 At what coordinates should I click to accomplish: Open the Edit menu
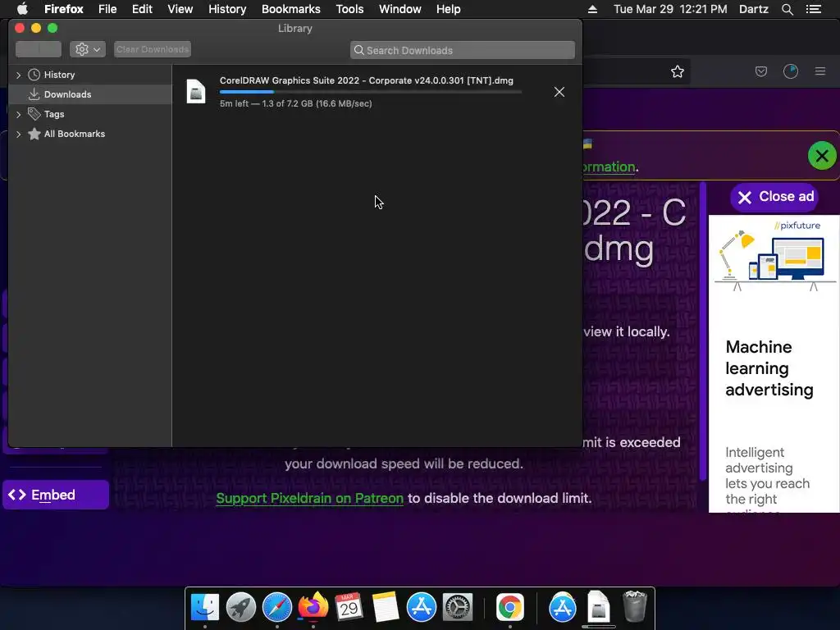pos(142,9)
